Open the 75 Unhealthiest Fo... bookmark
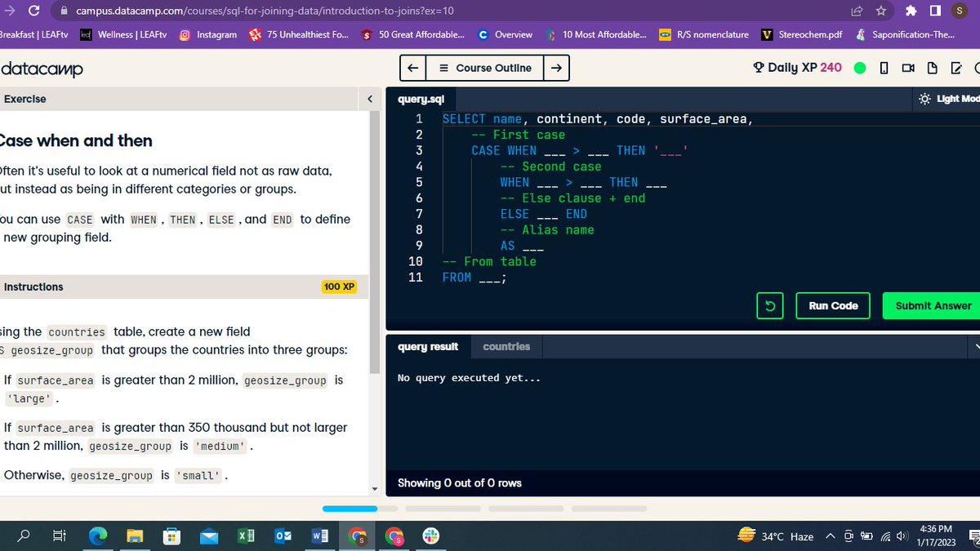The image size is (980, 551). coord(299,34)
